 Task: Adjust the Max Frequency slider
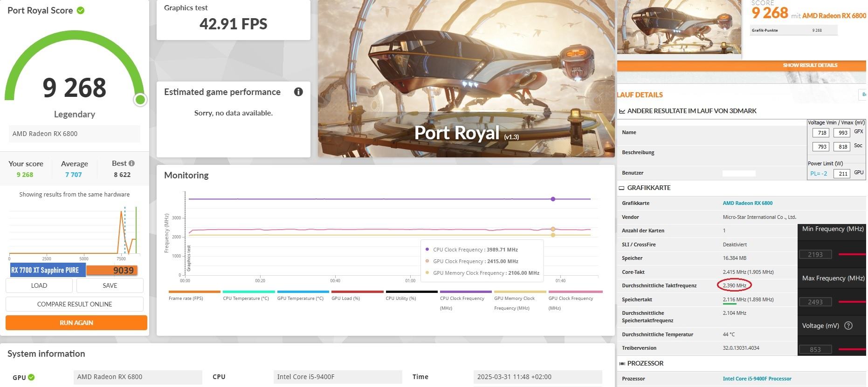[852, 302]
